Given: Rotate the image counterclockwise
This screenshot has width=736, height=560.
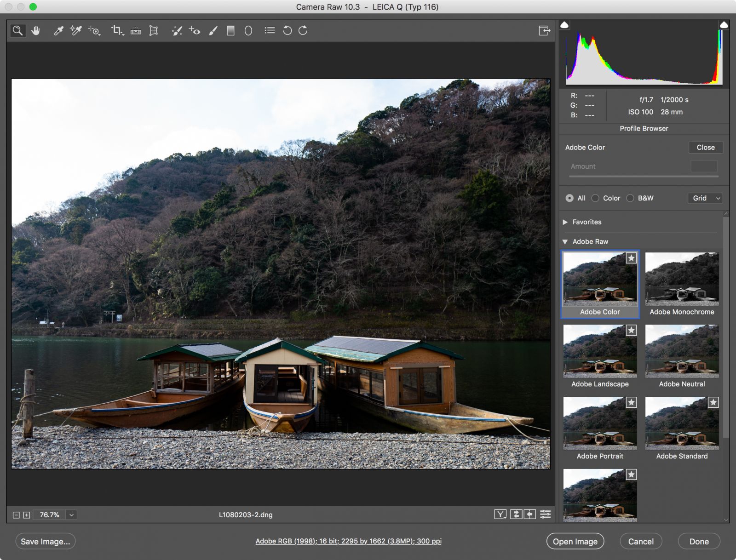Looking at the screenshot, I should point(286,31).
